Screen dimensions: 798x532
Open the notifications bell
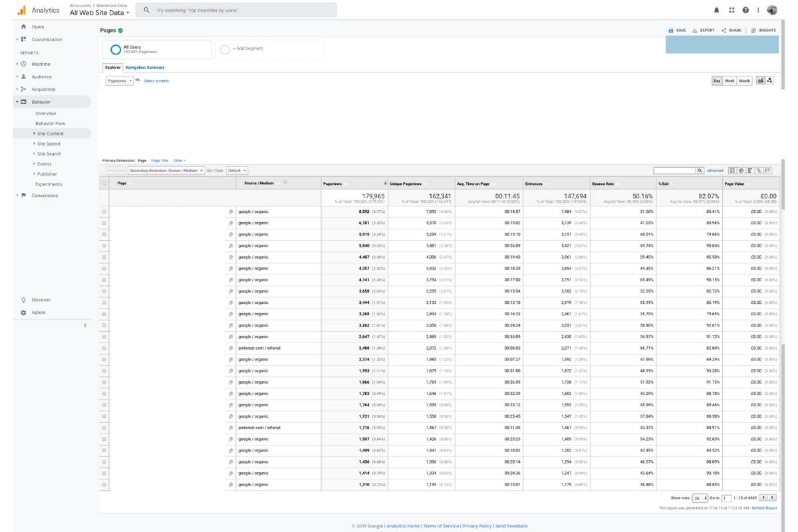716,10
